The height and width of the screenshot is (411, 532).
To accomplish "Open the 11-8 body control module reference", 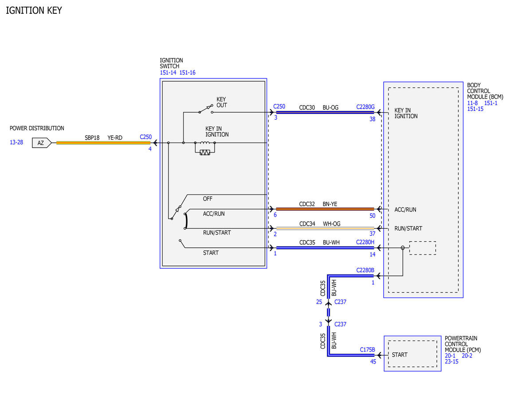I will [473, 103].
